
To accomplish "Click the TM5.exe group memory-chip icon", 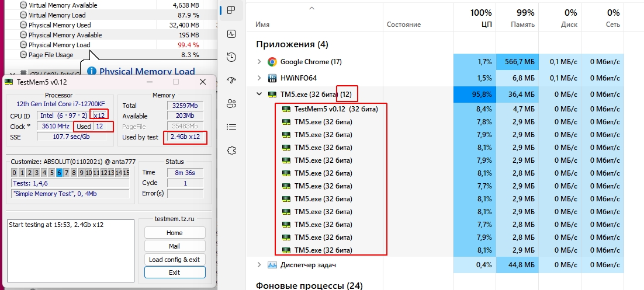I will coord(272,95).
